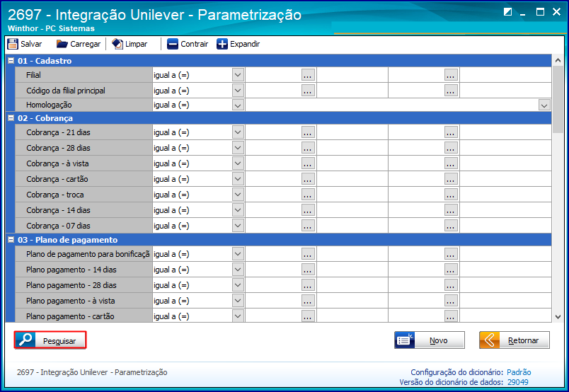Open operator dropdown for Cobrança - 21 dias
This screenshot has width=569, height=392.
[238, 132]
